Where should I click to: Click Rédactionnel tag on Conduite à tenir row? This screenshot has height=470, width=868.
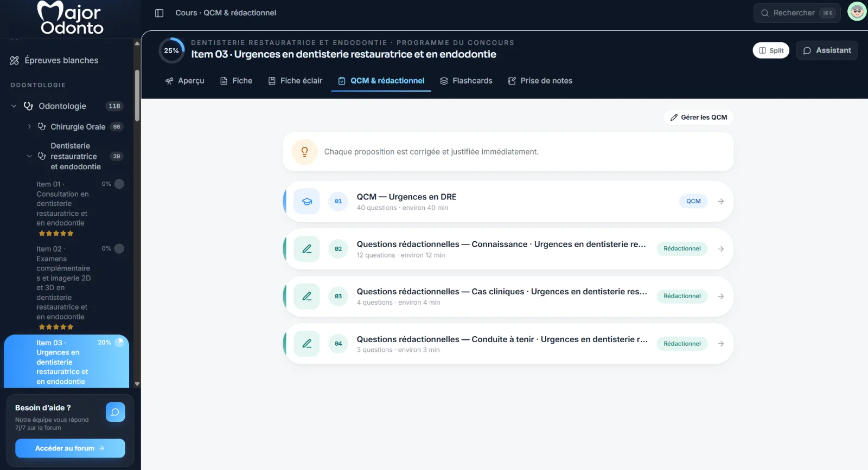click(x=682, y=344)
